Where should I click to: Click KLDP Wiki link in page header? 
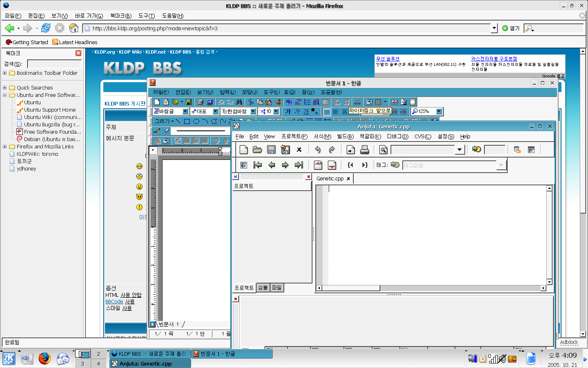pyautogui.click(x=130, y=52)
